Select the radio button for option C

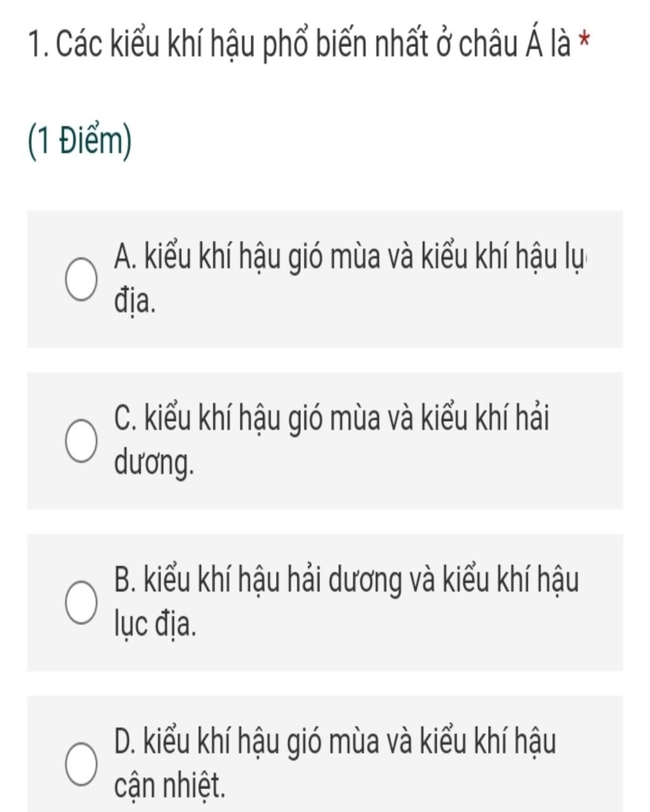coord(81,442)
